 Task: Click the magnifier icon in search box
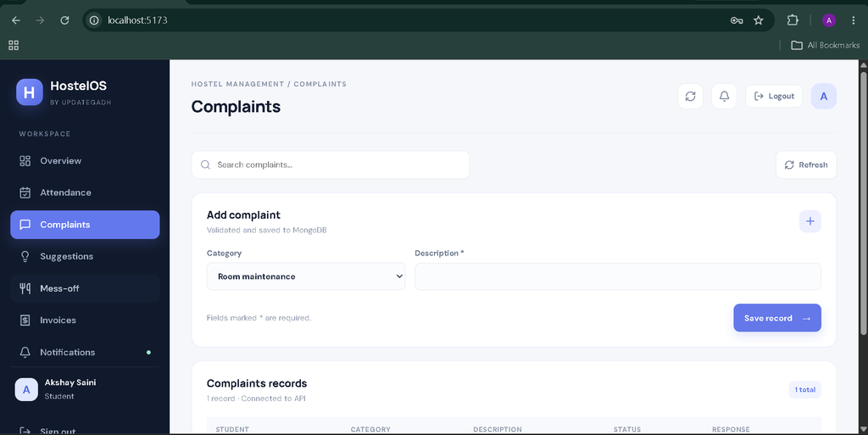(205, 165)
